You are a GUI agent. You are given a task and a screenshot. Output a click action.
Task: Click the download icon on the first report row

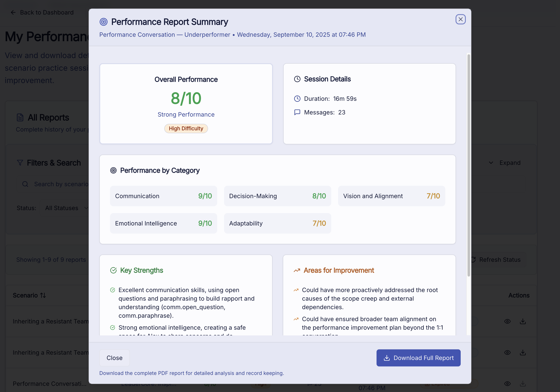coord(523,321)
